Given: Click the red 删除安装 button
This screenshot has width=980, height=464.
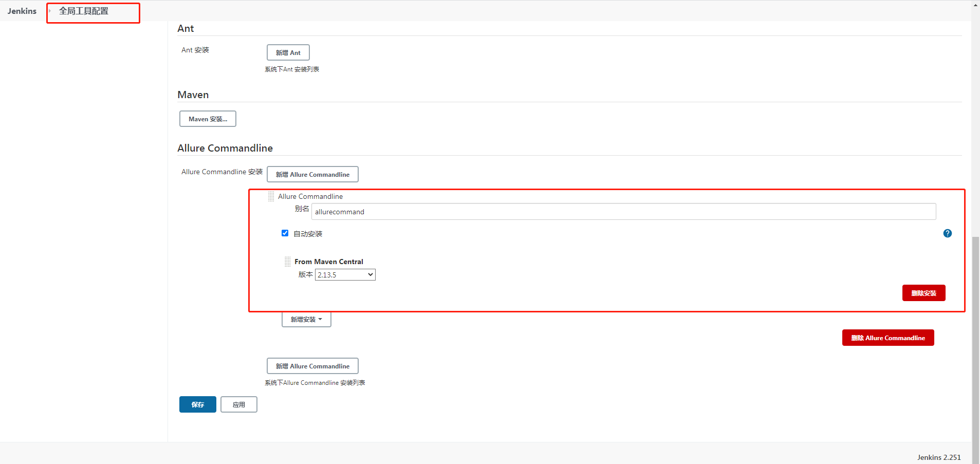Looking at the screenshot, I should tap(924, 293).
